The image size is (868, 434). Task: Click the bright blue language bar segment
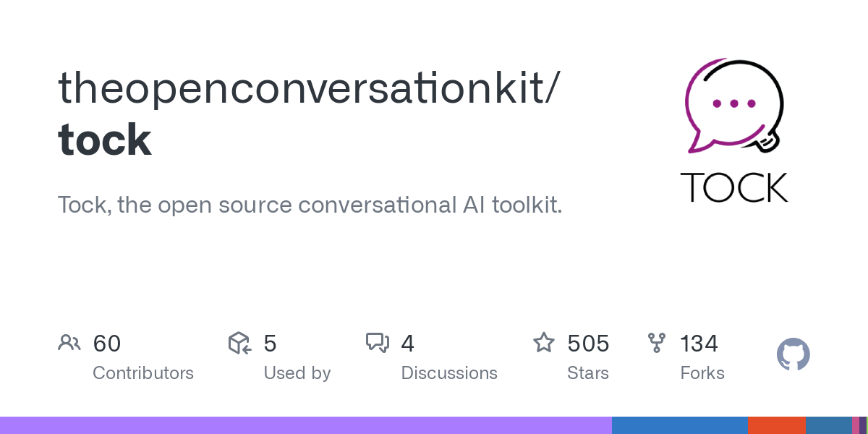(x=679, y=425)
